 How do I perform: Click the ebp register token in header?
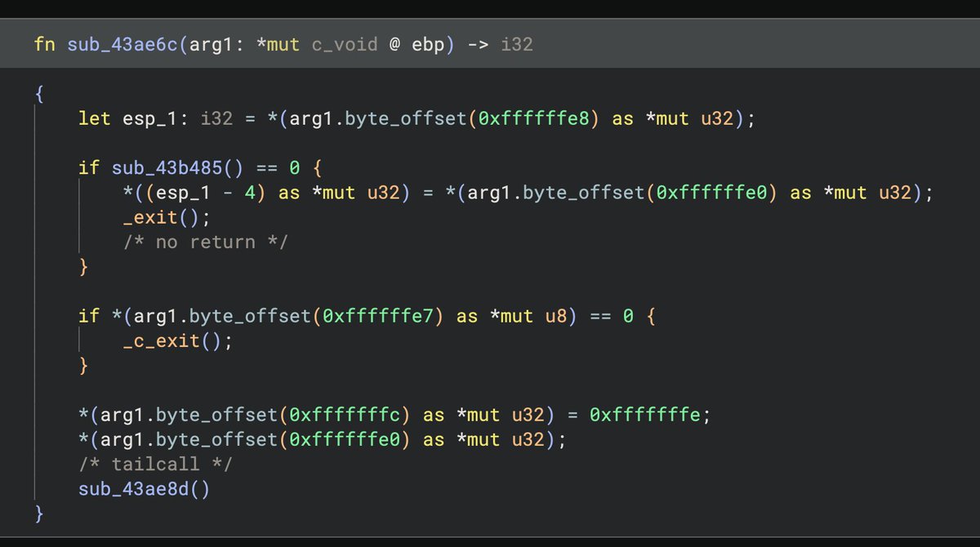(428, 44)
